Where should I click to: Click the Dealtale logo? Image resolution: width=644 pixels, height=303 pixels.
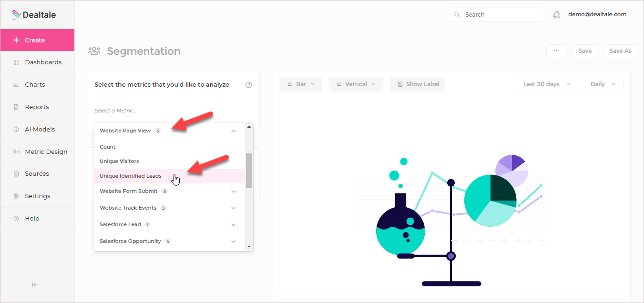click(34, 15)
